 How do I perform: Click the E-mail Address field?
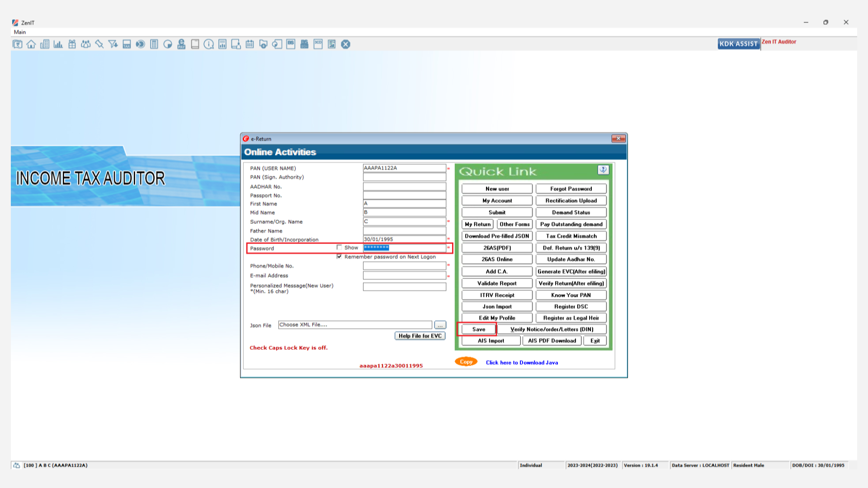coord(404,275)
